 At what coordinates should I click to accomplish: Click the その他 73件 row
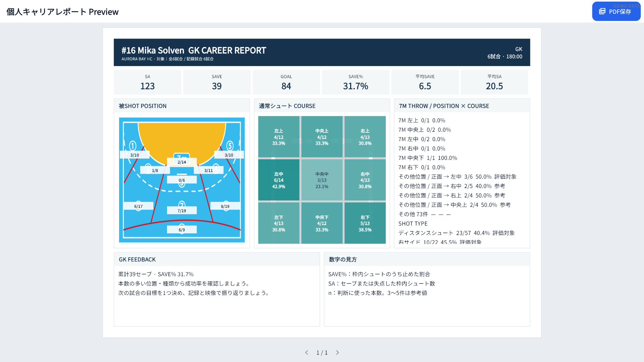pyautogui.click(x=425, y=214)
